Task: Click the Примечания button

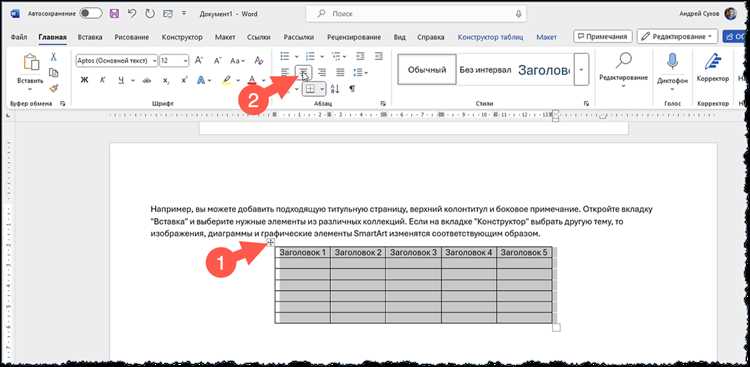Action: click(603, 36)
